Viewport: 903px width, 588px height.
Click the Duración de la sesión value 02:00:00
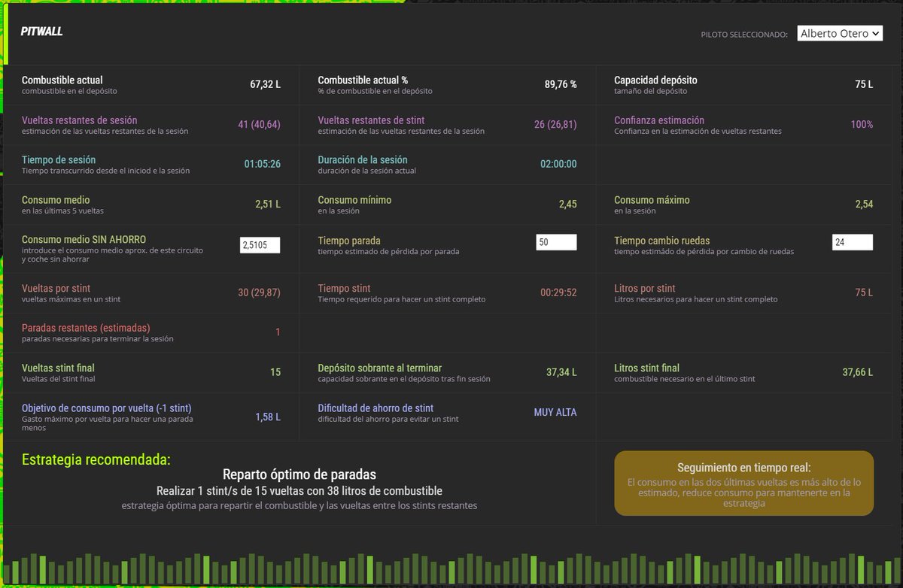tap(558, 165)
